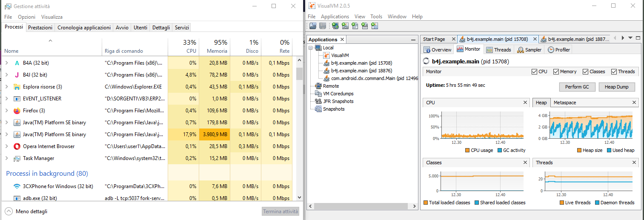Click Java icon of b4j.example.main pid 15708 tree node

coord(327,63)
